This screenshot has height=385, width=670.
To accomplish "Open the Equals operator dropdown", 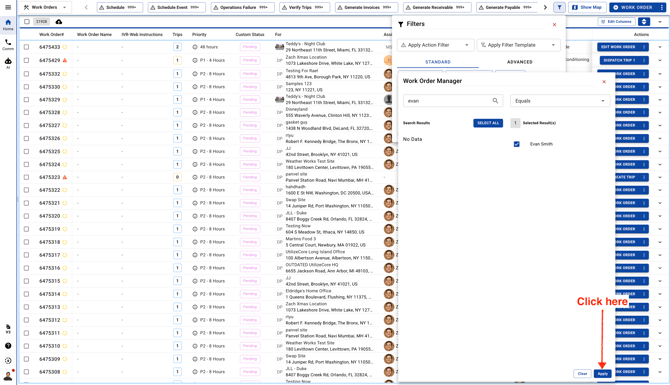I will [x=559, y=101].
